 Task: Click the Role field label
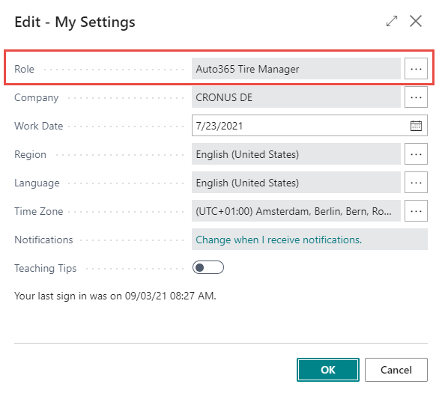point(24,69)
